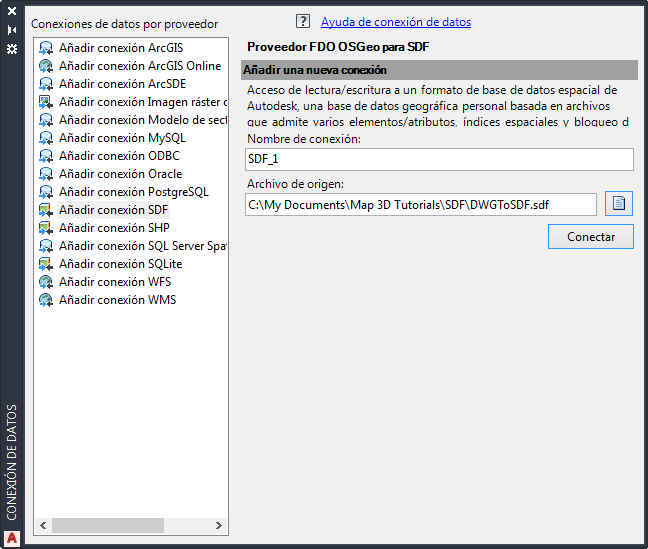
Task: Click the help question mark icon
Action: [304, 21]
